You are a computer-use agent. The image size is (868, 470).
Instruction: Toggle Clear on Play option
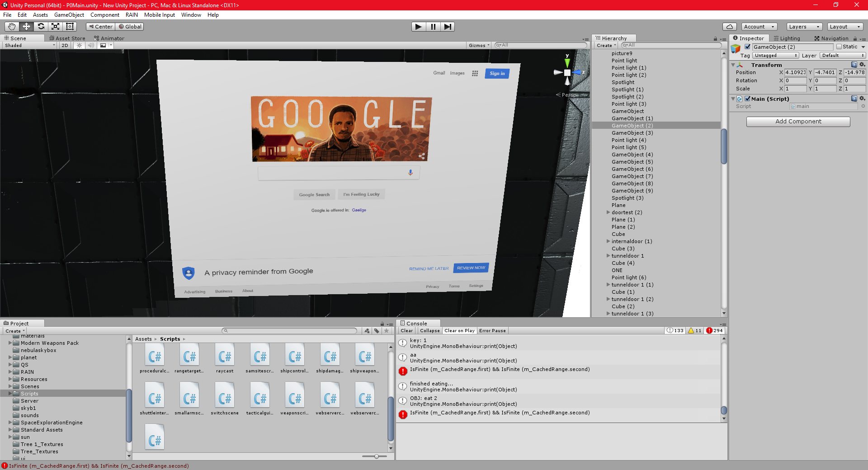459,331
